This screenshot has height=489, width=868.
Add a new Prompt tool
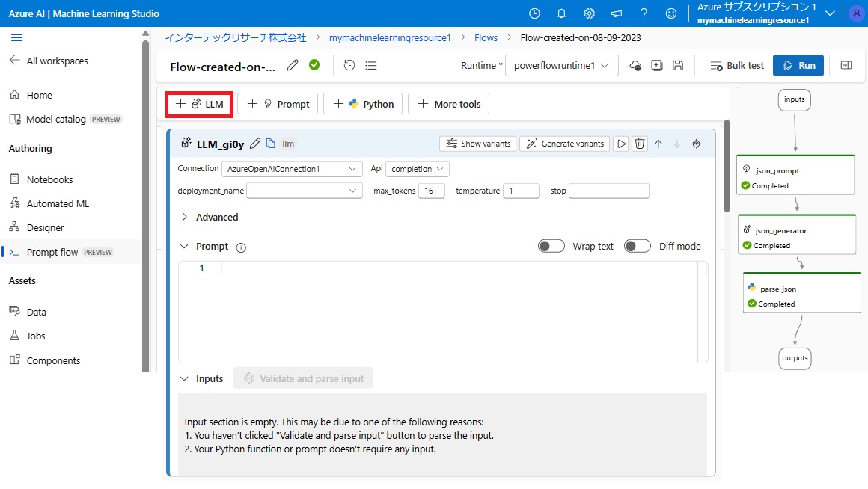tap(278, 104)
